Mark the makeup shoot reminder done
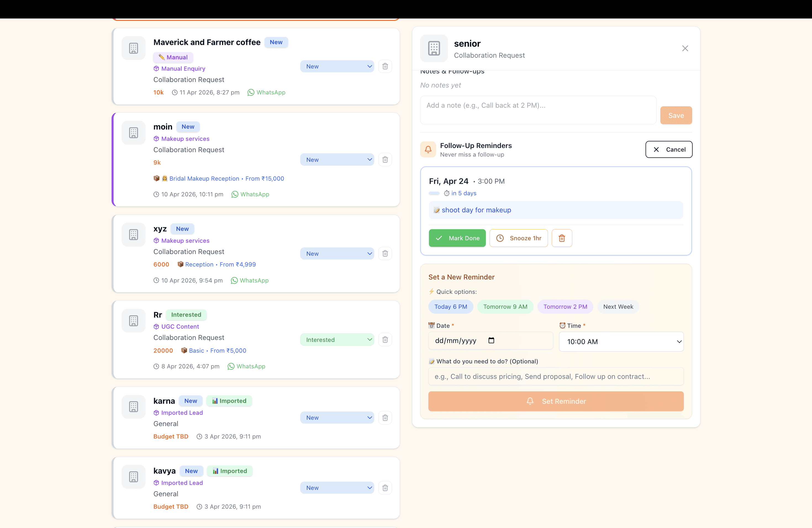Viewport: 812px width, 528px height. (x=457, y=238)
